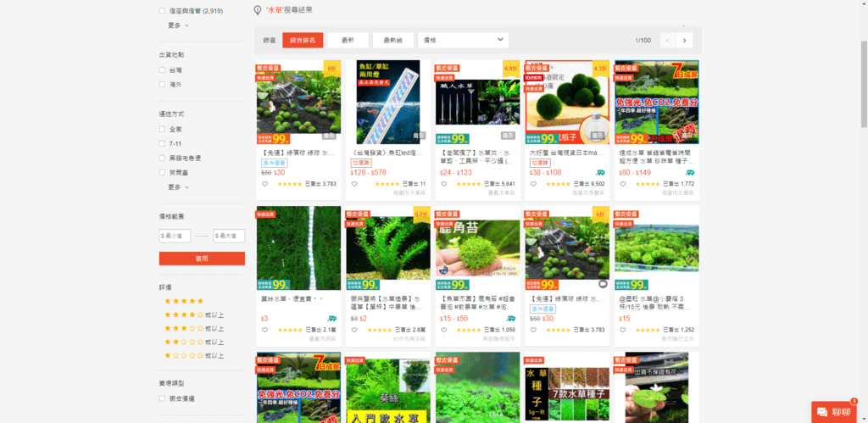868x423 pixels.
Task: Click seller location 台中市南屯區
Action: tap(409, 338)
